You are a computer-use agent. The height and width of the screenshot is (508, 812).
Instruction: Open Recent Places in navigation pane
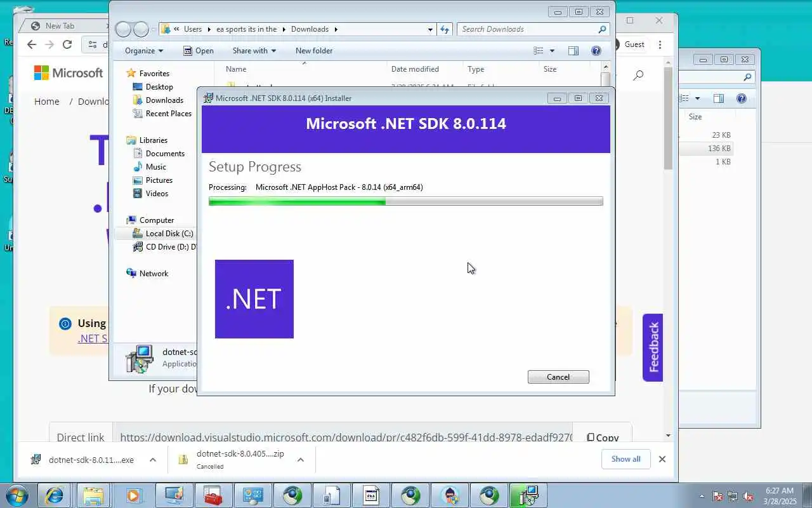coord(168,114)
